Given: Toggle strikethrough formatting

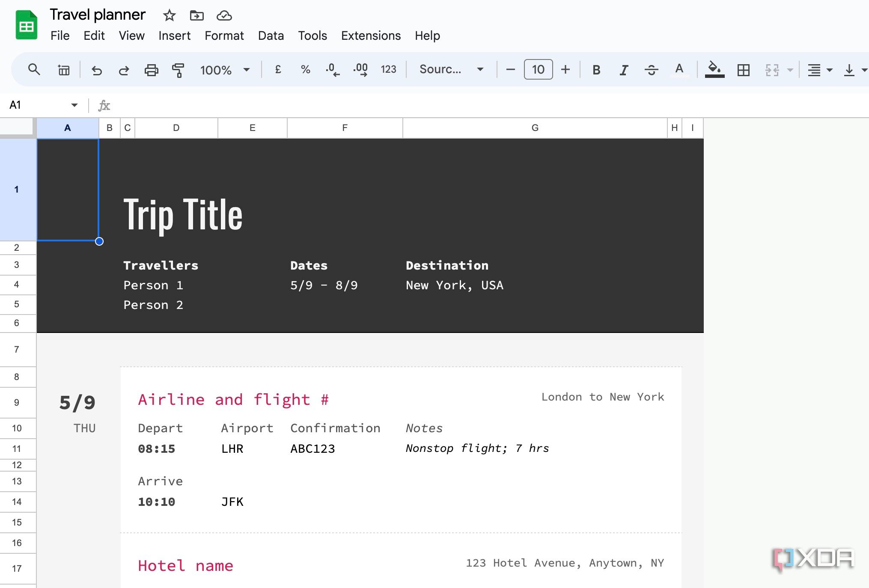Looking at the screenshot, I should (x=651, y=70).
